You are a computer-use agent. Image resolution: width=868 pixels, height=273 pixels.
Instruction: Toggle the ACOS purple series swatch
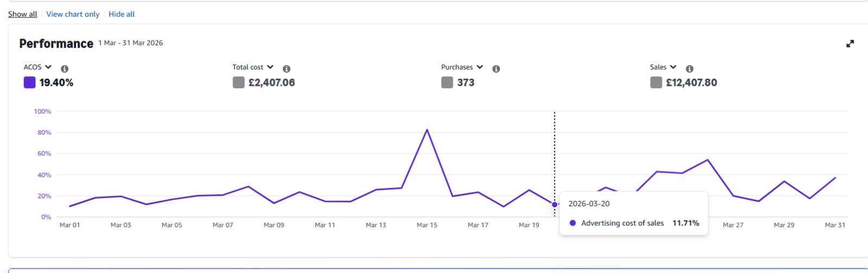[x=29, y=82]
